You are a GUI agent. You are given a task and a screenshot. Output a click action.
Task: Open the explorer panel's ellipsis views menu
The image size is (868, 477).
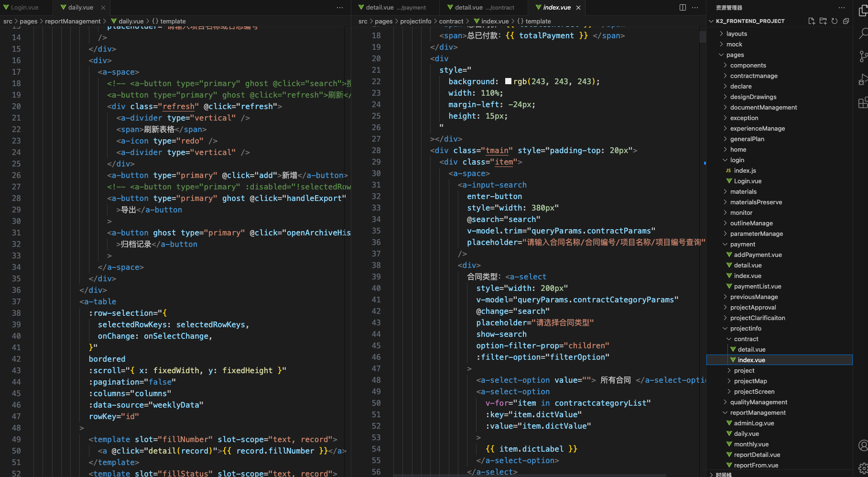point(842,7)
